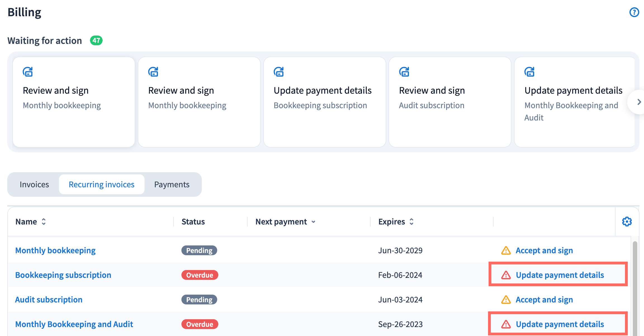Click invoice icon on Bookkeeping subscription card
Image resolution: width=644 pixels, height=336 pixels.
(x=279, y=72)
